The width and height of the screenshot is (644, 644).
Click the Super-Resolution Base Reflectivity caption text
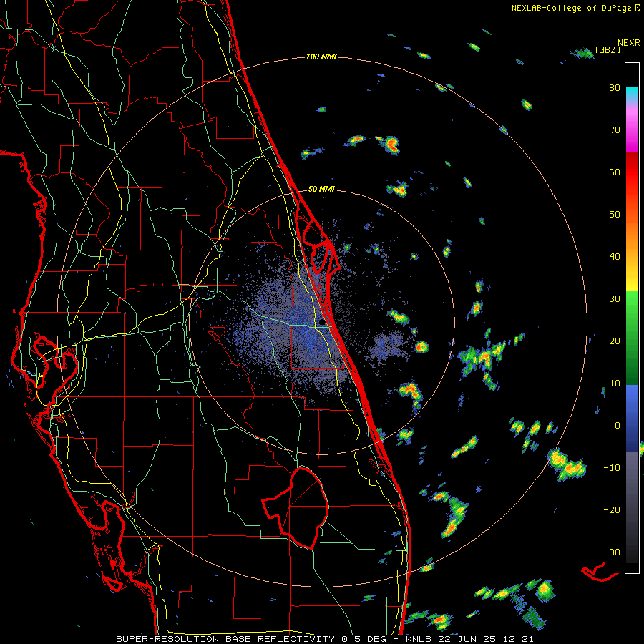click(325, 639)
